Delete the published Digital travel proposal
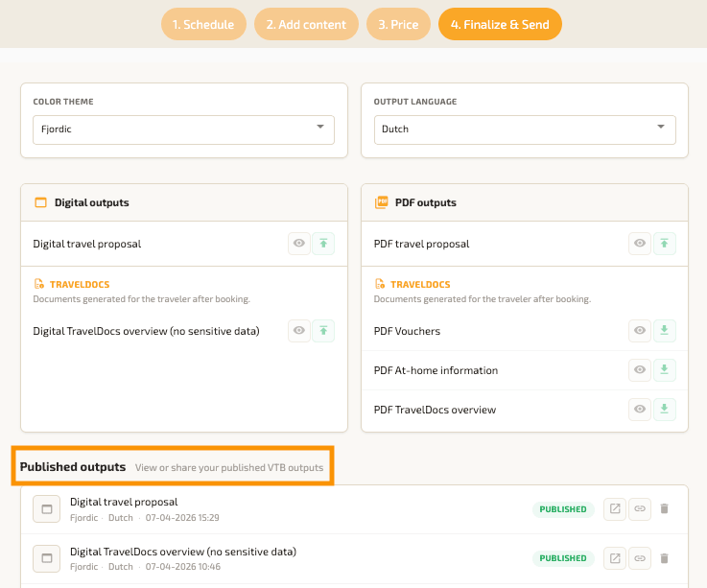Screen dimensions: 707x588 pos(664,508)
